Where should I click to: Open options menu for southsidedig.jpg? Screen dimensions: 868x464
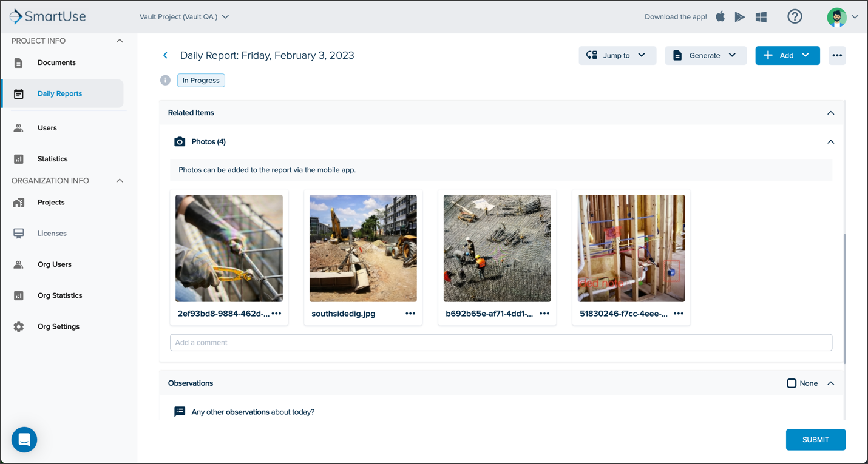point(410,314)
